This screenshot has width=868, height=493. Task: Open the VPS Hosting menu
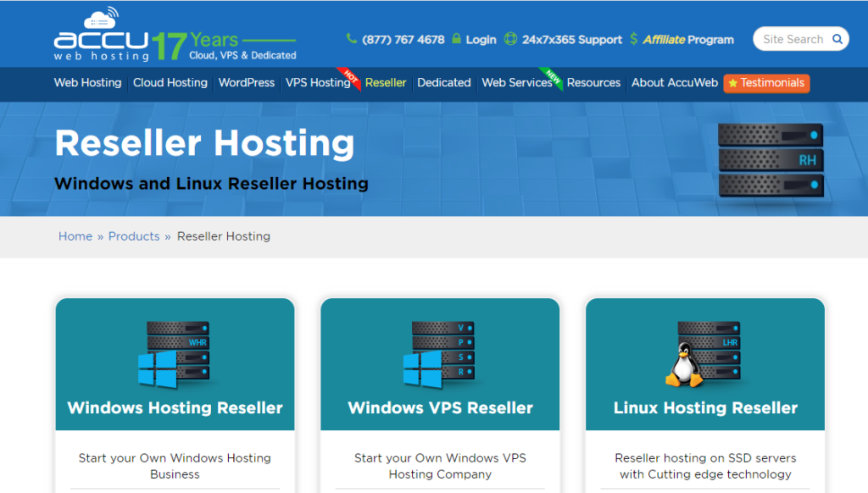(x=318, y=82)
